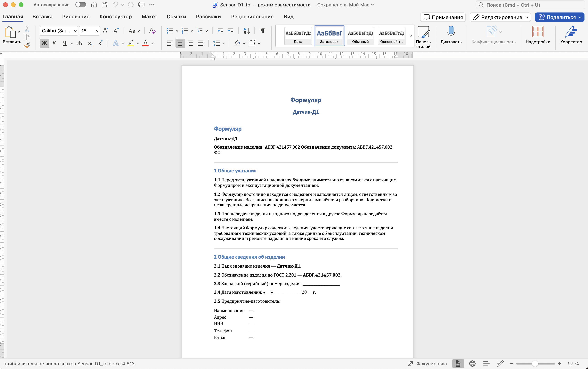Clear all formatting with eraser A icon
Image resolution: width=588 pixels, height=369 pixels.
point(152,30)
